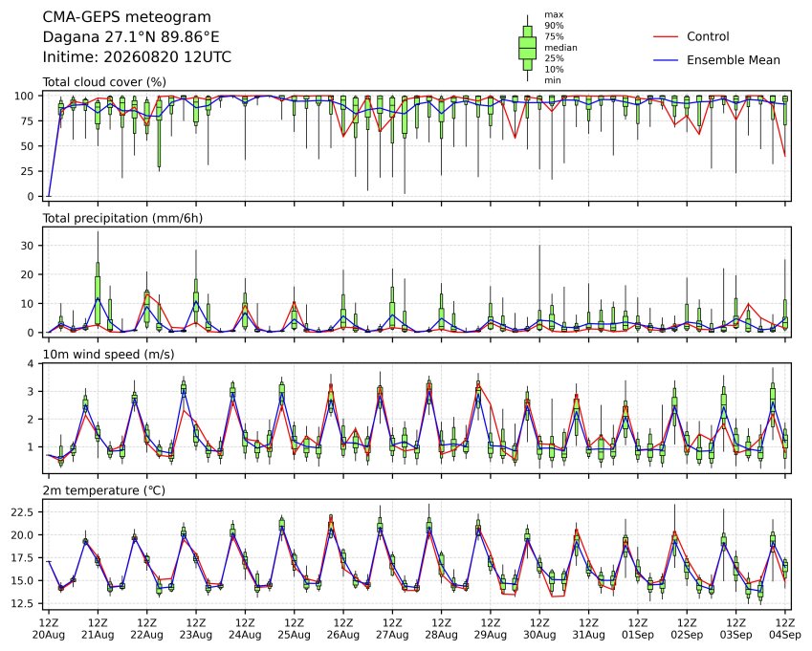Click the Control legend label
The height and width of the screenshot is (651, 812).
pos(708,36)
